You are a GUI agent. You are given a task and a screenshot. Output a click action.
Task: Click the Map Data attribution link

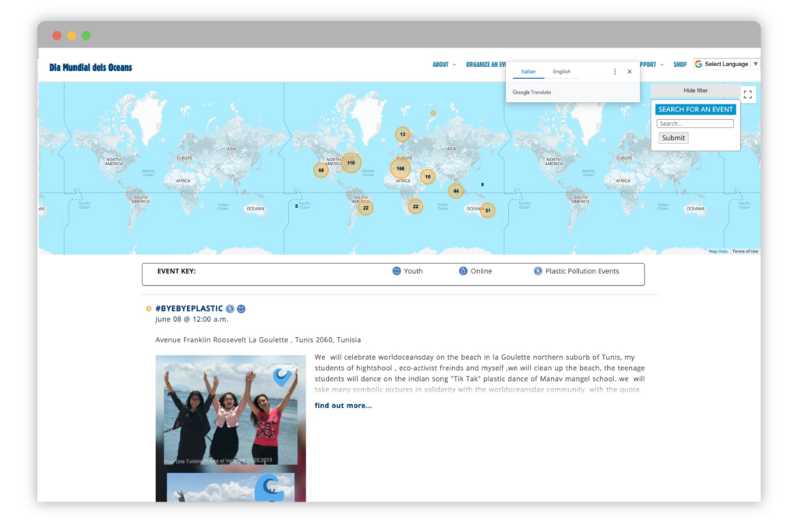(718, 252)
